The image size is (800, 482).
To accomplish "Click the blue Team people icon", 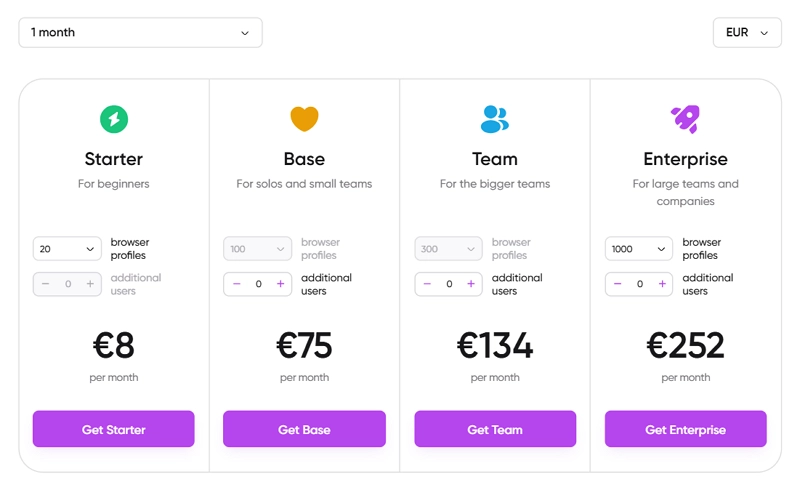I will point(495,119).
